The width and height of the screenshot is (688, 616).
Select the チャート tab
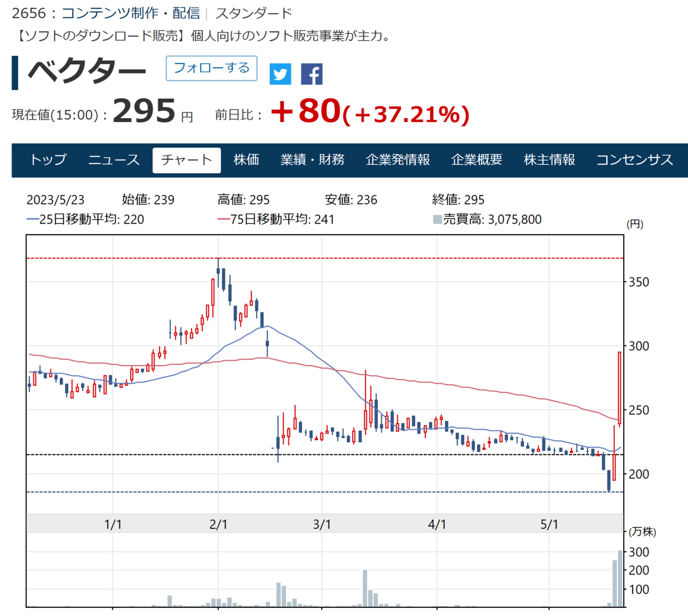[186, 160]
